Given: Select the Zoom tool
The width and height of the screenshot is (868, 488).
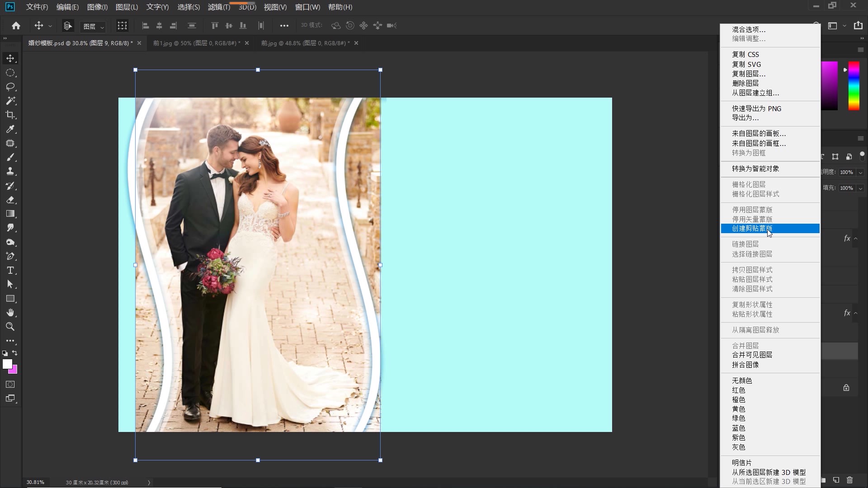Looking at the screenshot, I should 10,327.
